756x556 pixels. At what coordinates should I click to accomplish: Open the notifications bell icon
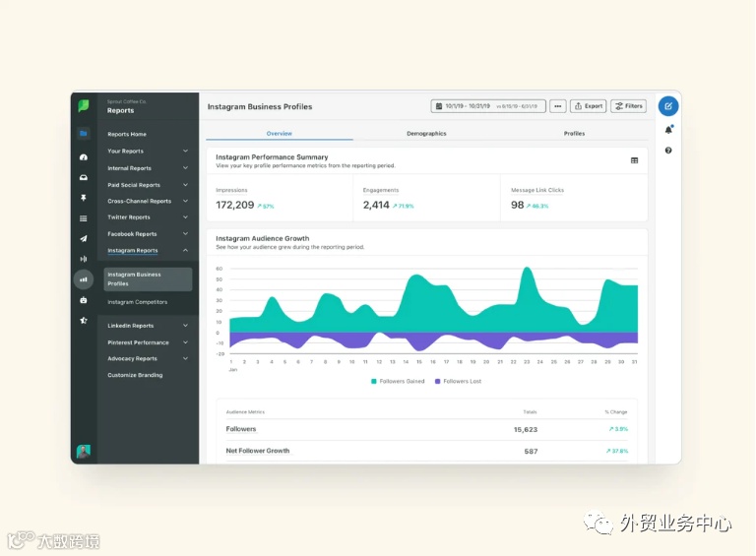668,129
